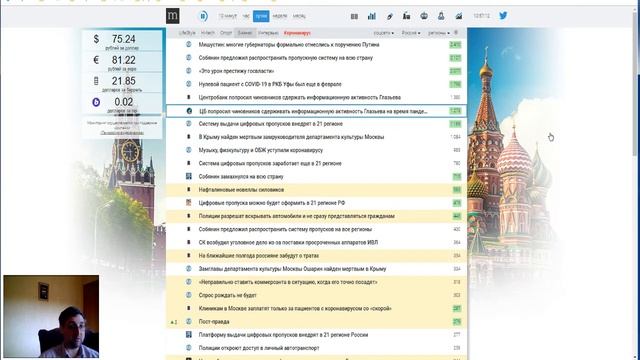This screenshot has height=360, width=640.
Task: Open the 'Спорт' category tab
Action: [x=226, y=33]
